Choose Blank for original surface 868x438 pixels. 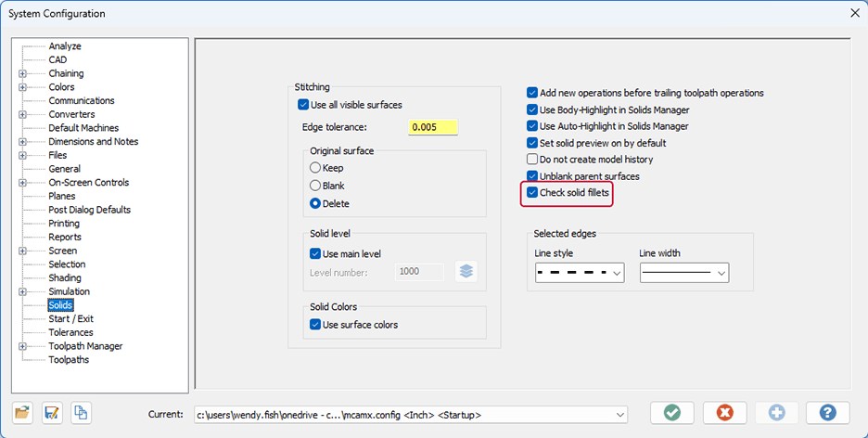pos(315,186)
